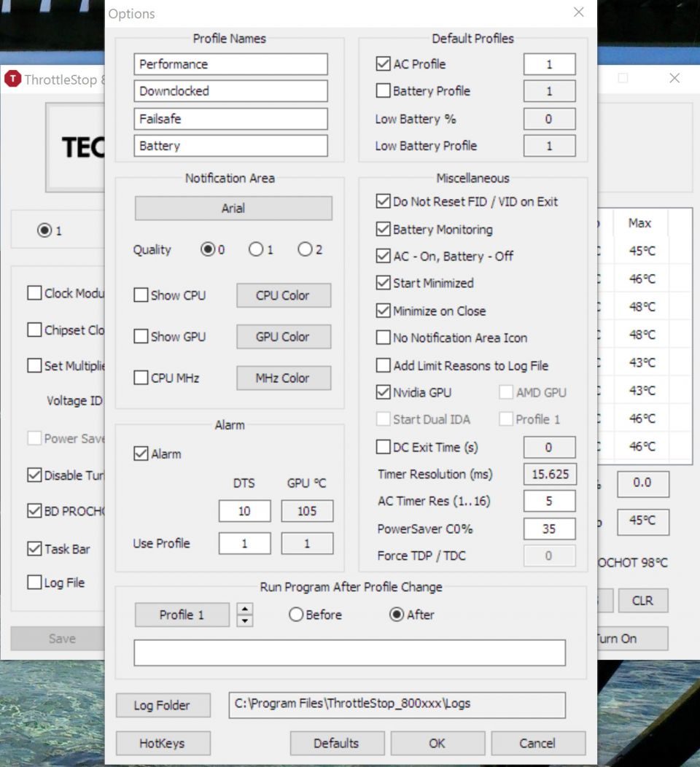Image resolution: width=700 pixels, height=767 pixels.
Task: Enable Add Limit Reasons to Log File
Action: click(x=383, y=365)
